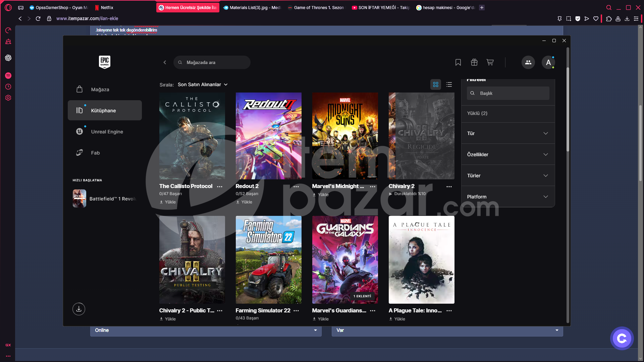Screen dimensions: 644x362
Task: Open the friends list icon
Action: point(528,62)
